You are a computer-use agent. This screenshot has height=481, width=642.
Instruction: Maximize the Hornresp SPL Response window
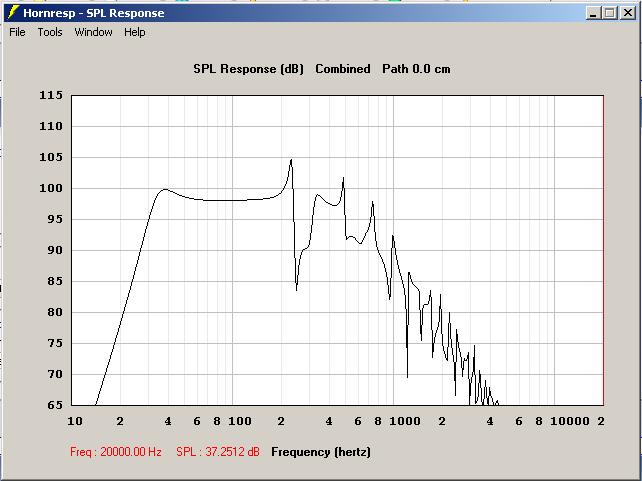tap(610, 13)
